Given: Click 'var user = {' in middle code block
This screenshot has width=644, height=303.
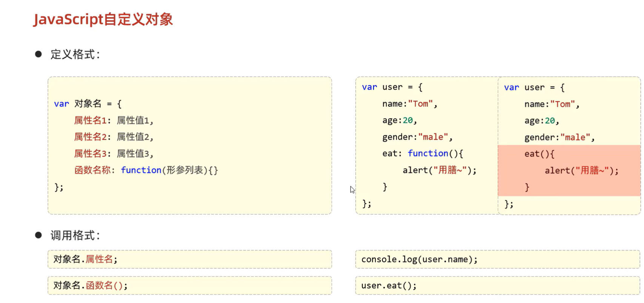Looking at the screenshot, I should coord(392,87).
